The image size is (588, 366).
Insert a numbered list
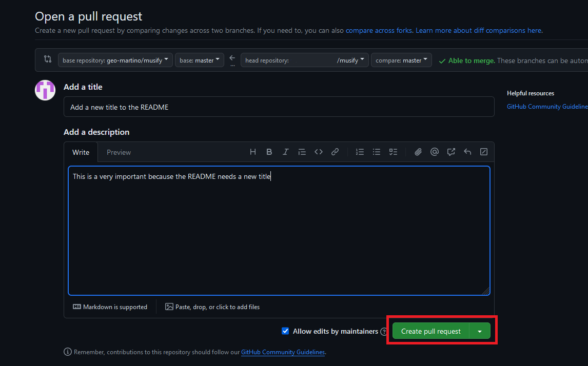(x=360, y=152)
